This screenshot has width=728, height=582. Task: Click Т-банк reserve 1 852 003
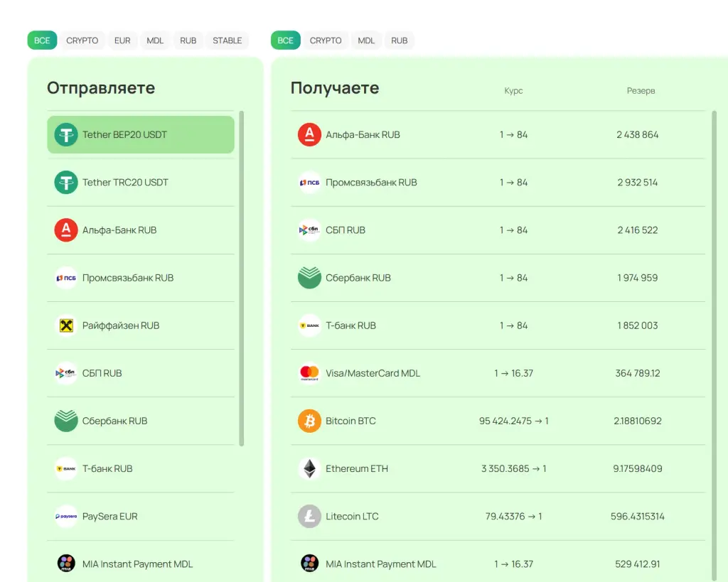(638, 325)
